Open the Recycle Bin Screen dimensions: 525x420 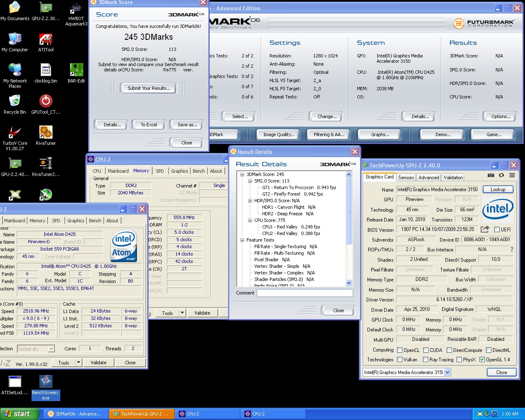pos(15,105)
